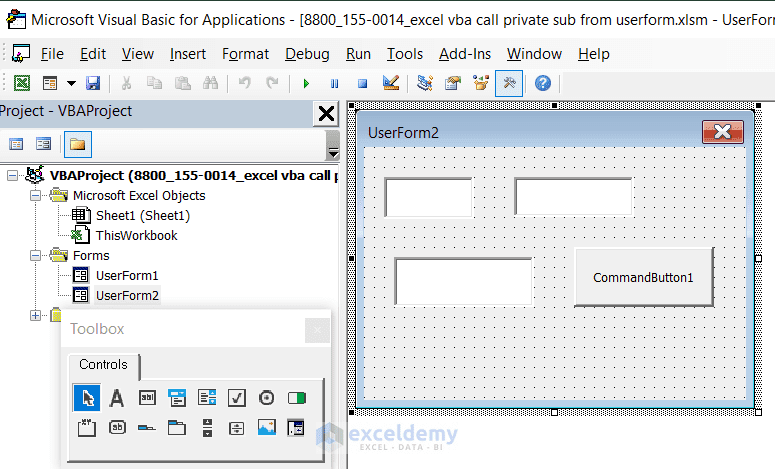Viewport: 775px width, 469px height.
Task: Select UserForm2 in the project tree
Action: tap(128, 296)
